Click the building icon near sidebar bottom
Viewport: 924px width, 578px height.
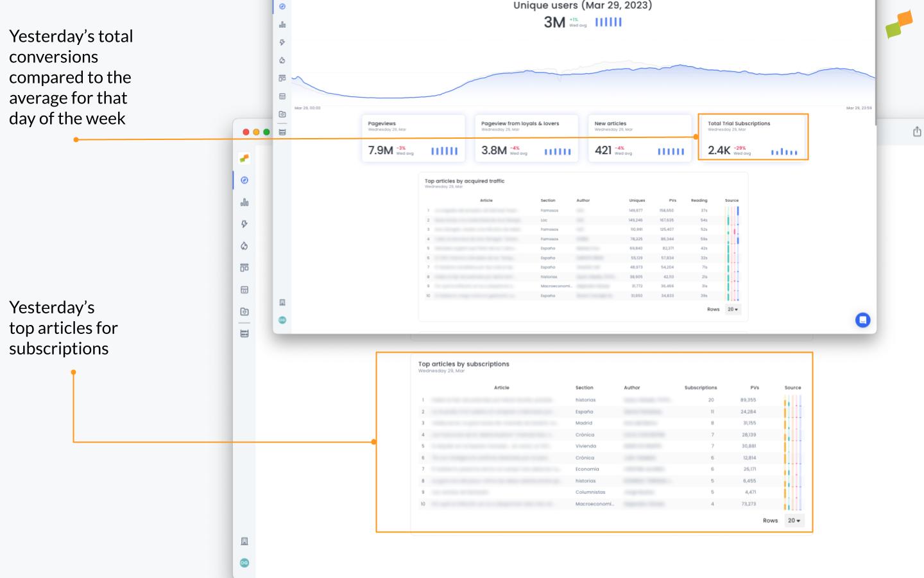(x=244, y=541)
